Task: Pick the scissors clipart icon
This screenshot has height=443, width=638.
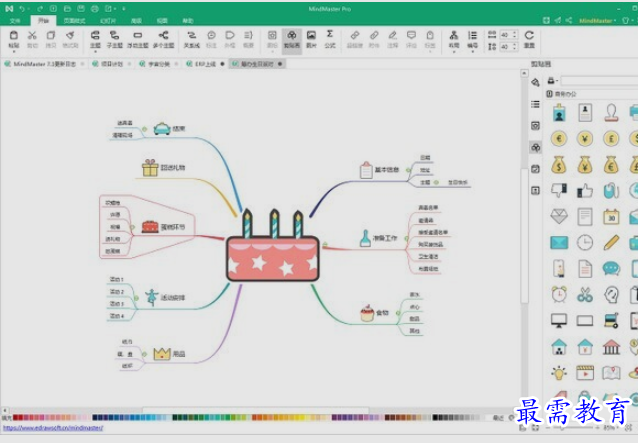Action: (585, 295)
